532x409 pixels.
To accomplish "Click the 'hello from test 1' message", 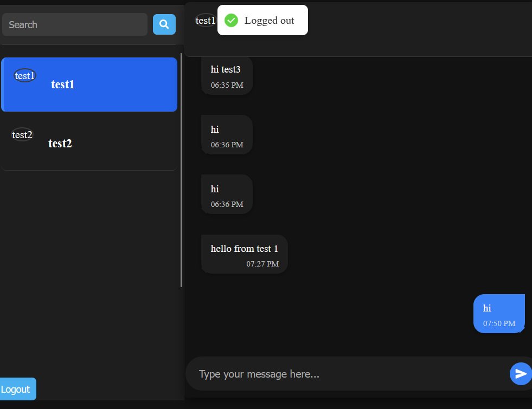I will point(245,254).
